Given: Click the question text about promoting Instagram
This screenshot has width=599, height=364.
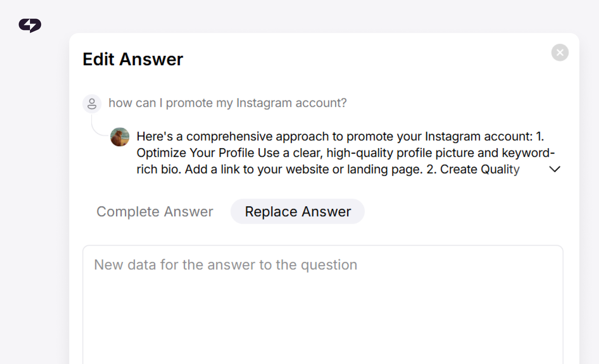Looking at the screenshot, I should (227, 103).
